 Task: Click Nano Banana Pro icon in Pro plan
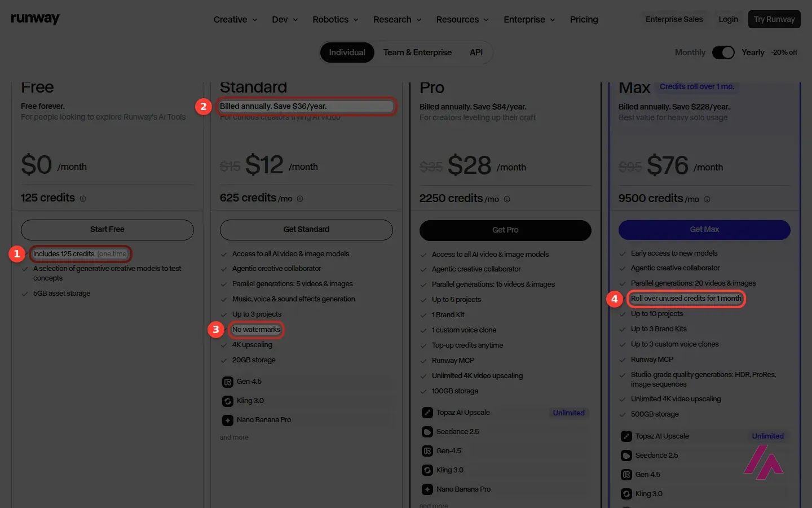point(427,489)
